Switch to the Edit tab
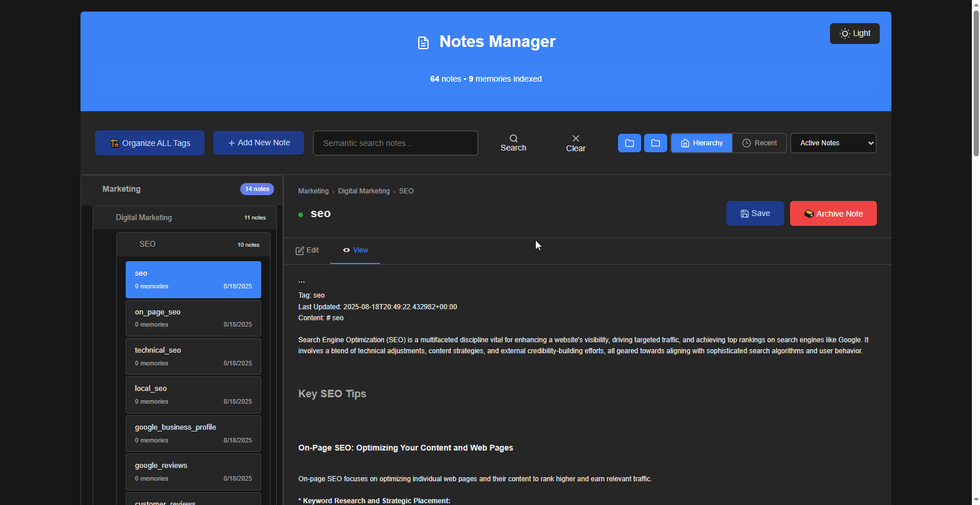This screenshot has width=980, height=505. coord(308,250)
